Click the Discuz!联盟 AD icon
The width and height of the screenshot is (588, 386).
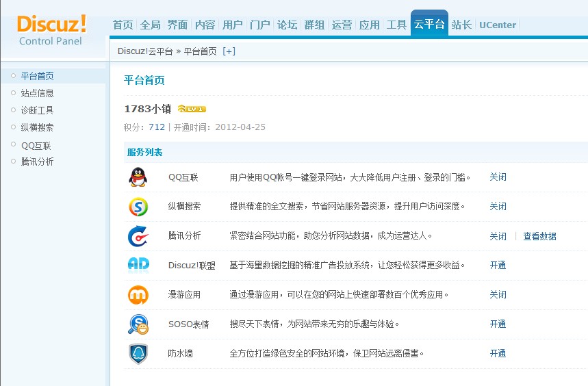coord(138,265)
